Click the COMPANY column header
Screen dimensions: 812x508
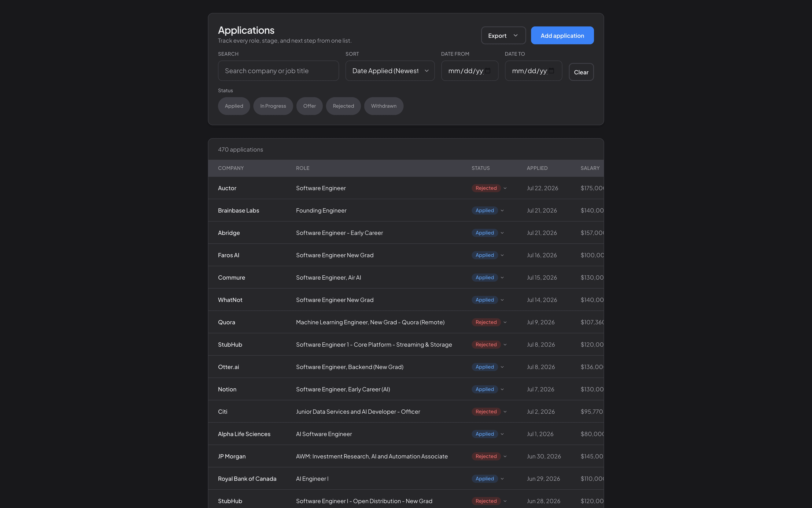pos(231,168)
